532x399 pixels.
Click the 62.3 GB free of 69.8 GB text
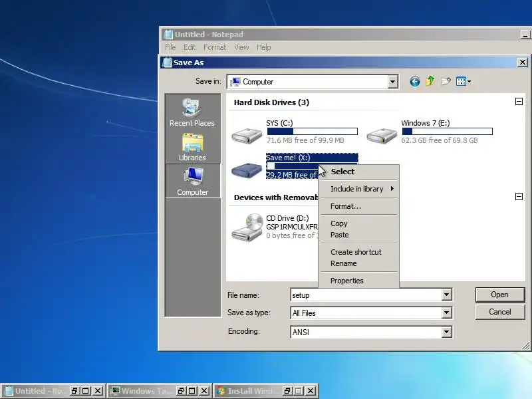440,140
